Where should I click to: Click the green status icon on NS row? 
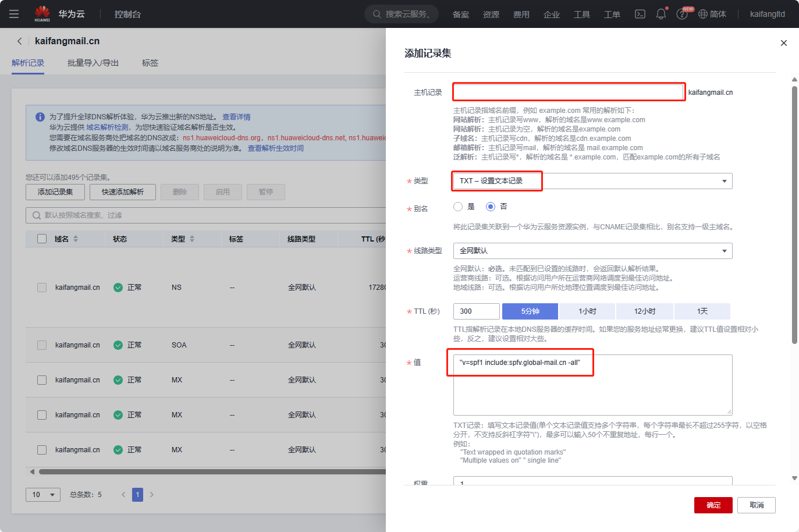pyautogui.click(x=118, y=288)
